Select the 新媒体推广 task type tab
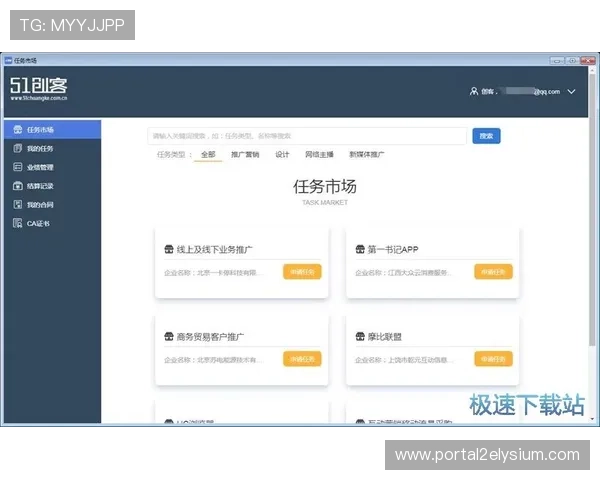 point(367,154)
